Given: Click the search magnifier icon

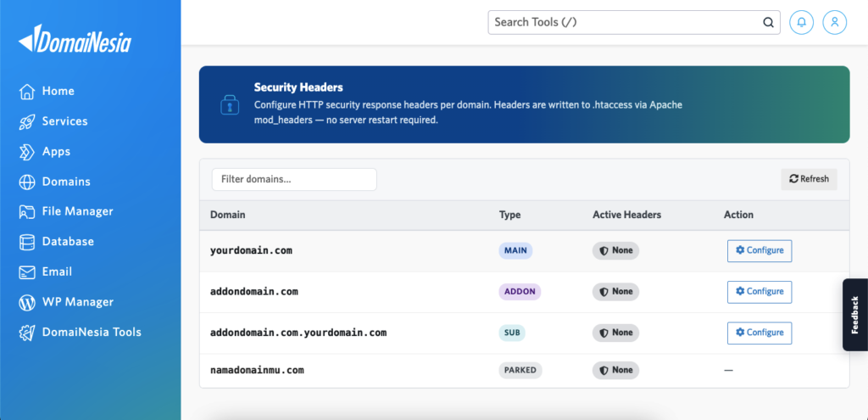Looking at the screenshot, I should click(768, 22).
